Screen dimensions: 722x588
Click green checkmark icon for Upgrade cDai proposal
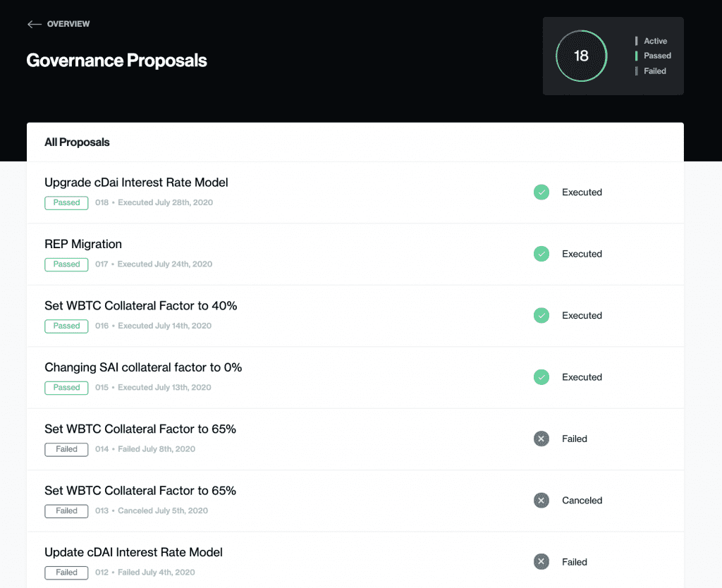point(541,192)
